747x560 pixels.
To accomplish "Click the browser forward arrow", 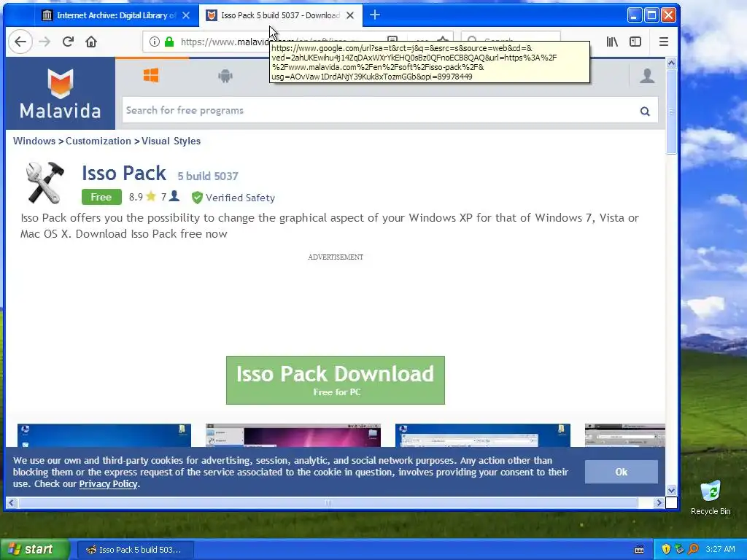I will [x=44, y=42].
